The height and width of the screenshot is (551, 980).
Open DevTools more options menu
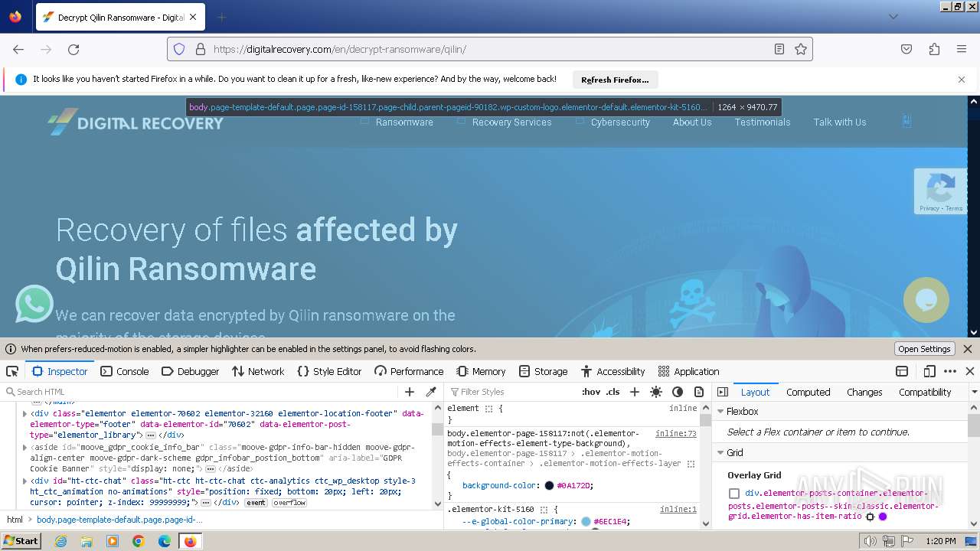[950, 371]
